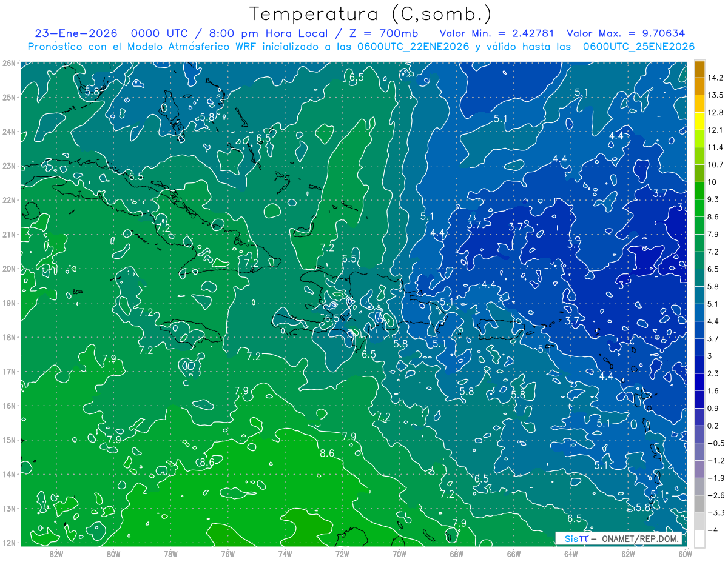Click the colorbar value 9.3
Image resolution: width=728 pixels, height=562 pixels.
click(x=713, y=199)
